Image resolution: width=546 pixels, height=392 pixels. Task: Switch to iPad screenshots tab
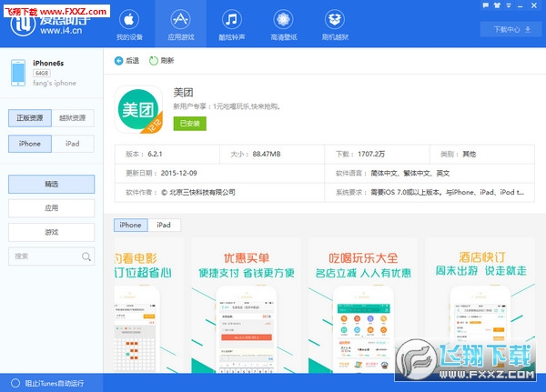click(163, 225)
